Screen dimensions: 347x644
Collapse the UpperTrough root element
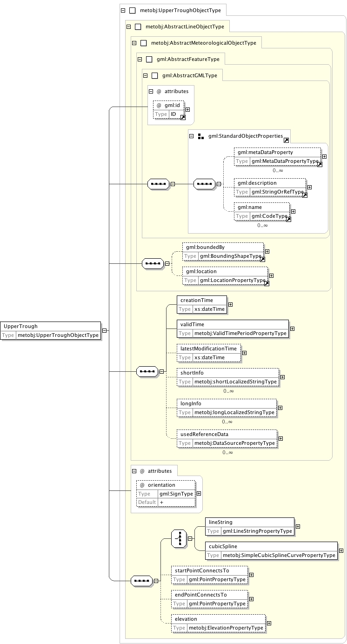[x=104, y=330]
